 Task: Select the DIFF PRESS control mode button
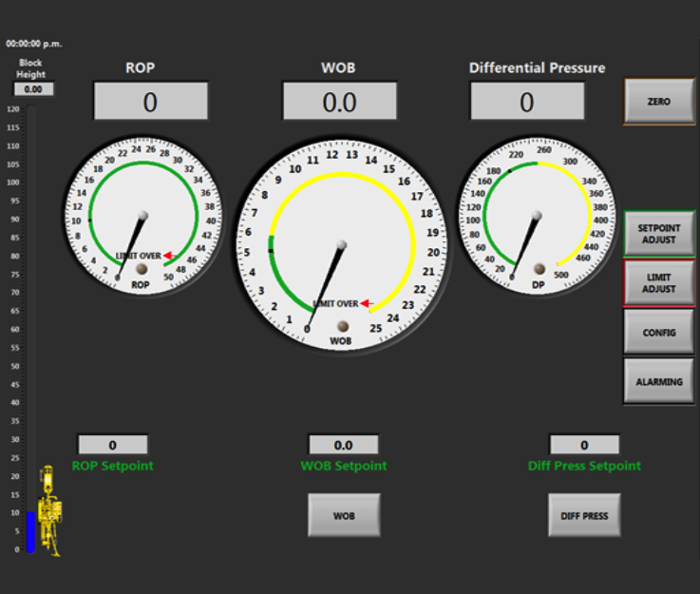584,515
